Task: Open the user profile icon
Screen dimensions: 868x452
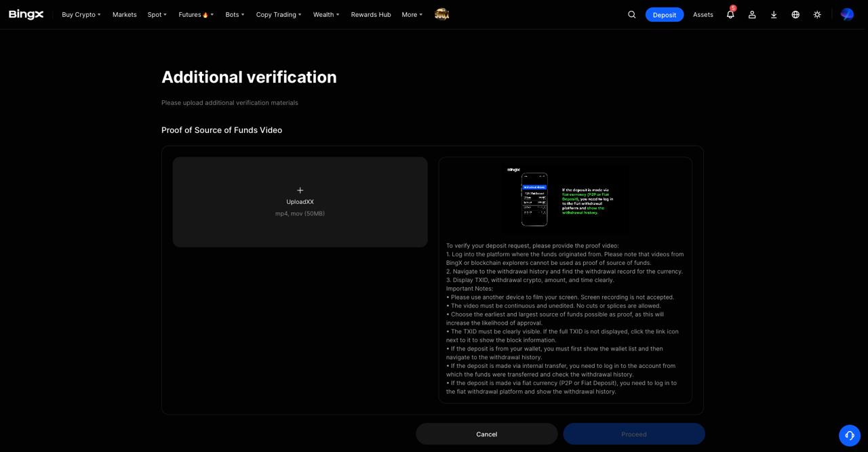Action: pos(752,14)
